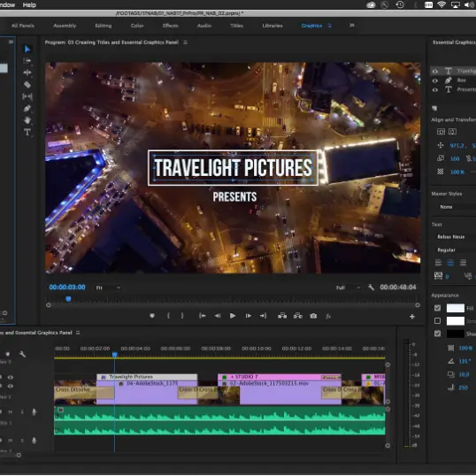The image size is (476, 476).
Task: Open the timeline panel menu
Action: (x=78, y=333)
